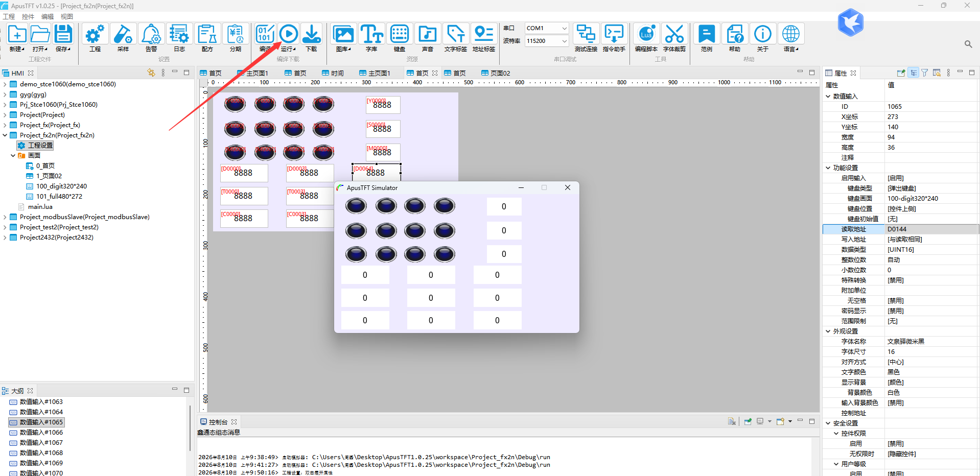The width and height of the screenshot is (980, 476).
Task: Open the 文字标签 text label tool
Action: tap(456, 38)
